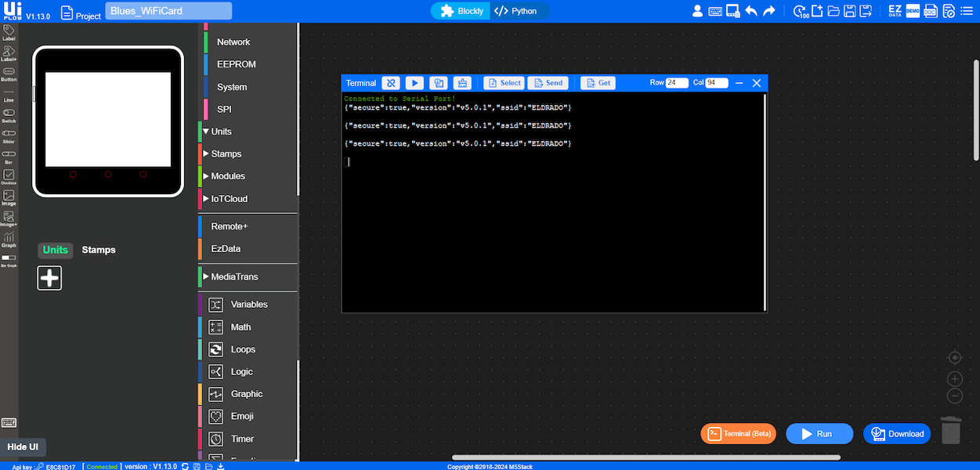Click the Hide UI button
Screen dimensions: 980x470
[x=23, y=447]
